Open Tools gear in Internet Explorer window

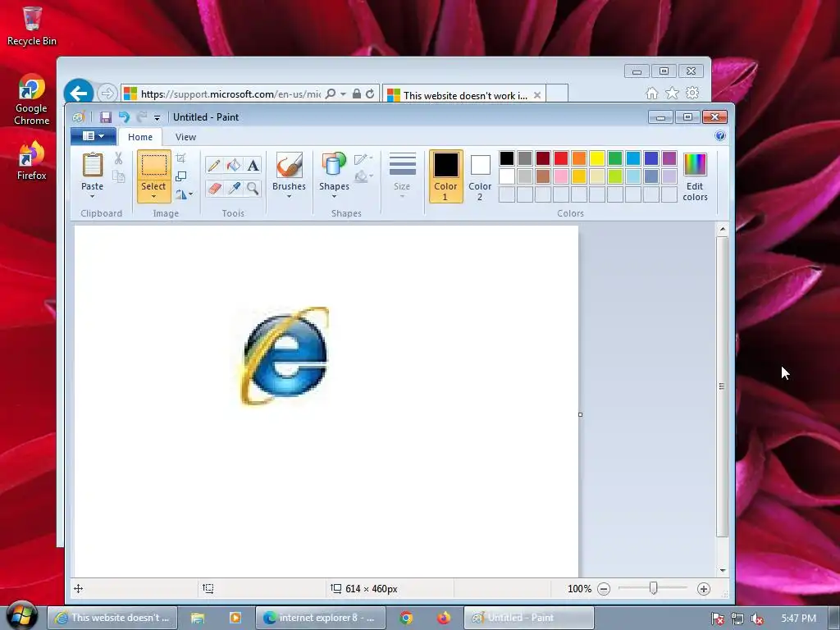pos(692,94)
